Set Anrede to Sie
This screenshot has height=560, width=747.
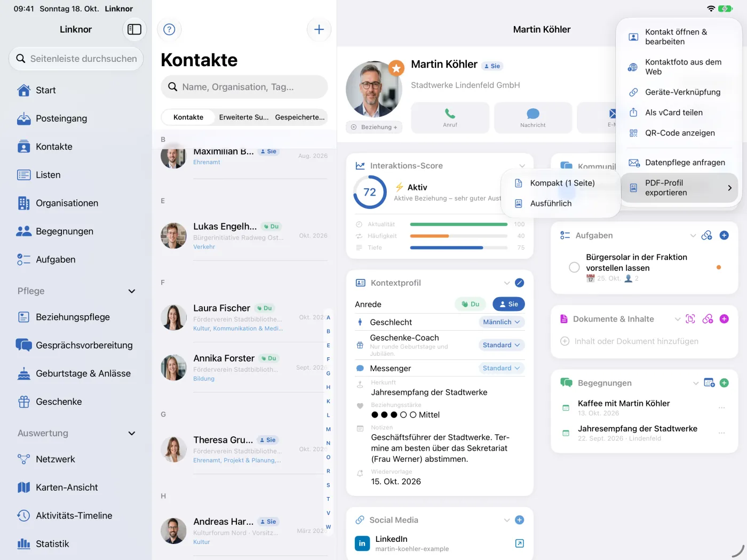[508, 304]
